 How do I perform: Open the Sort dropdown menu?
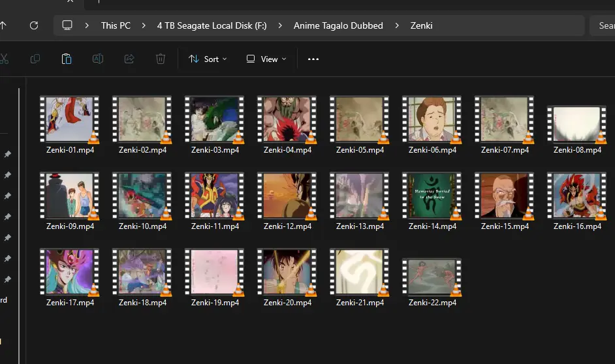tap(208, 59)
